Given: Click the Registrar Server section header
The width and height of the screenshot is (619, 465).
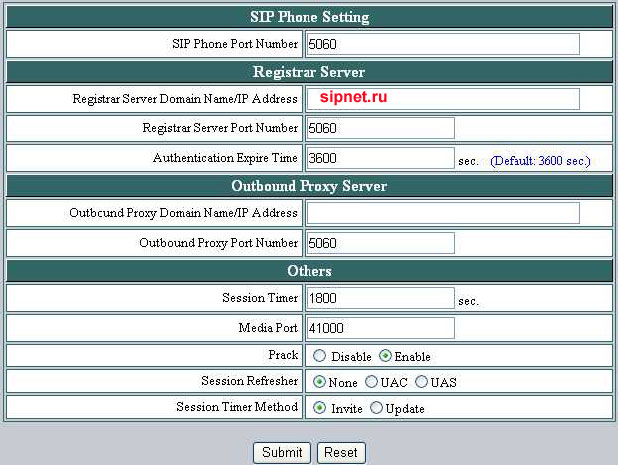Looking at the screenshot, I should [309, 72].
